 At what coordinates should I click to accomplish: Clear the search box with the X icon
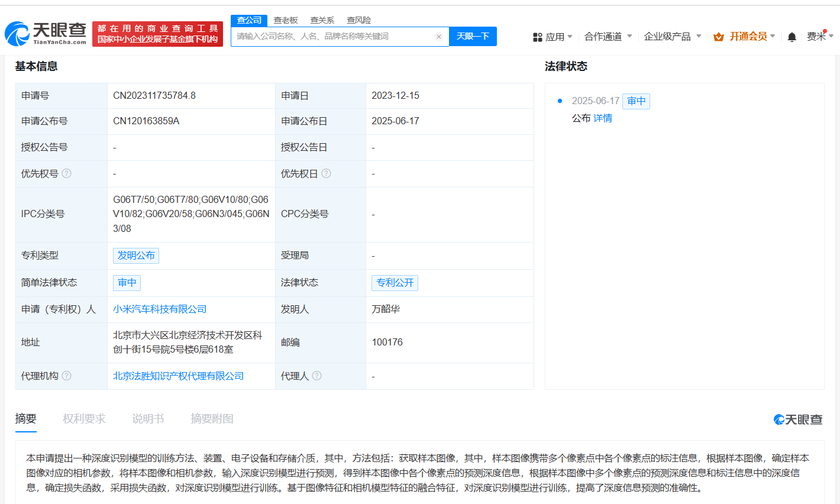438,37
